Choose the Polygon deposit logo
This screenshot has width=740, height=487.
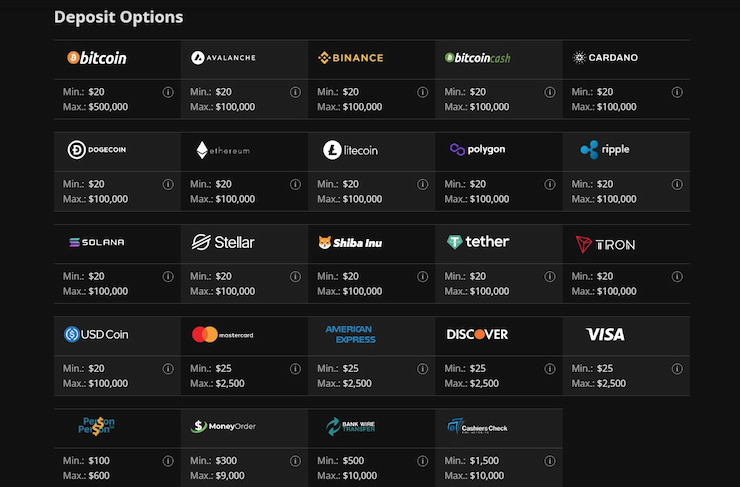(x=478, y=150)
